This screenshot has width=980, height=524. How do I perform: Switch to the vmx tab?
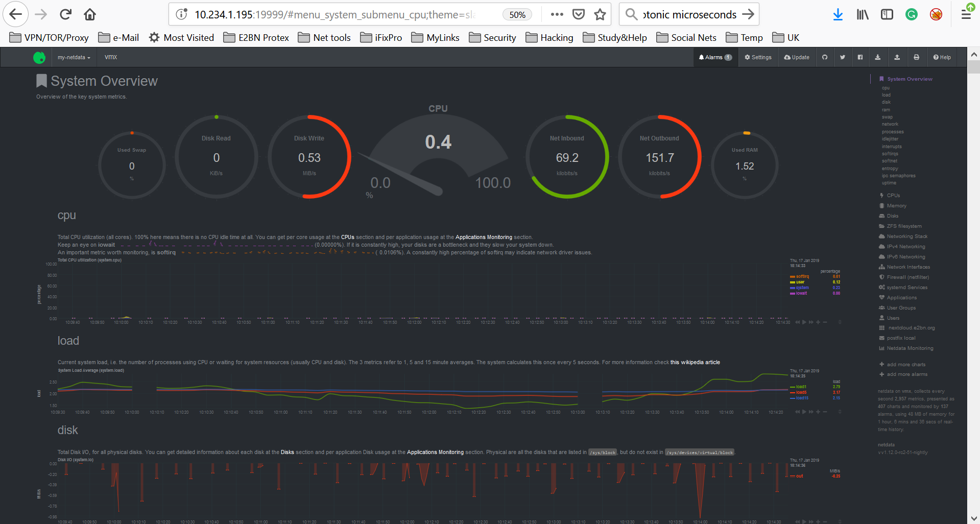pos(110,57)
